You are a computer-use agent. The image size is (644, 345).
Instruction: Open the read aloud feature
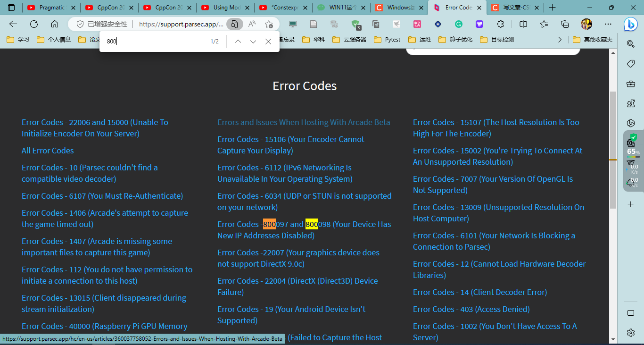(x=252, y=24)
